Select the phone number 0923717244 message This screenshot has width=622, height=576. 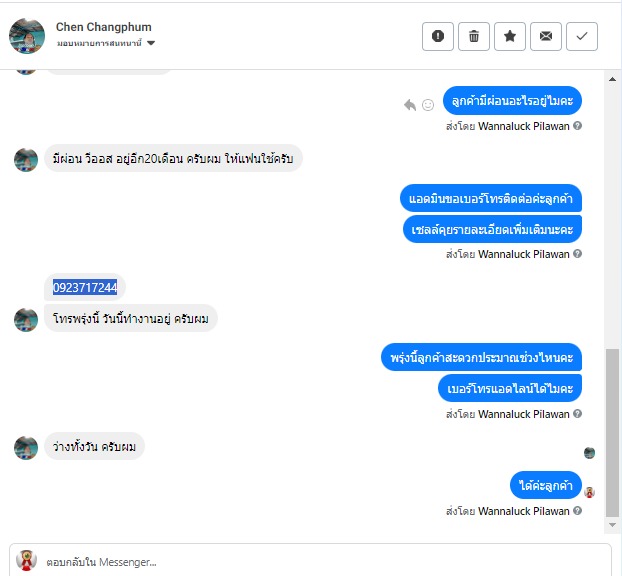(85, 287)
